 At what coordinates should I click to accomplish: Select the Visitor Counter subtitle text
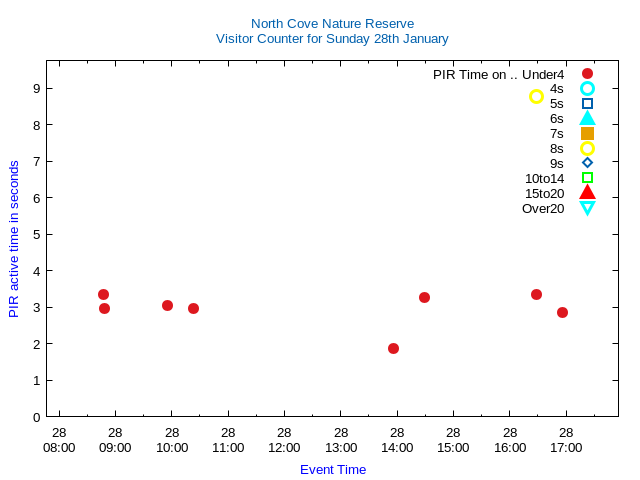coord(332,38)
